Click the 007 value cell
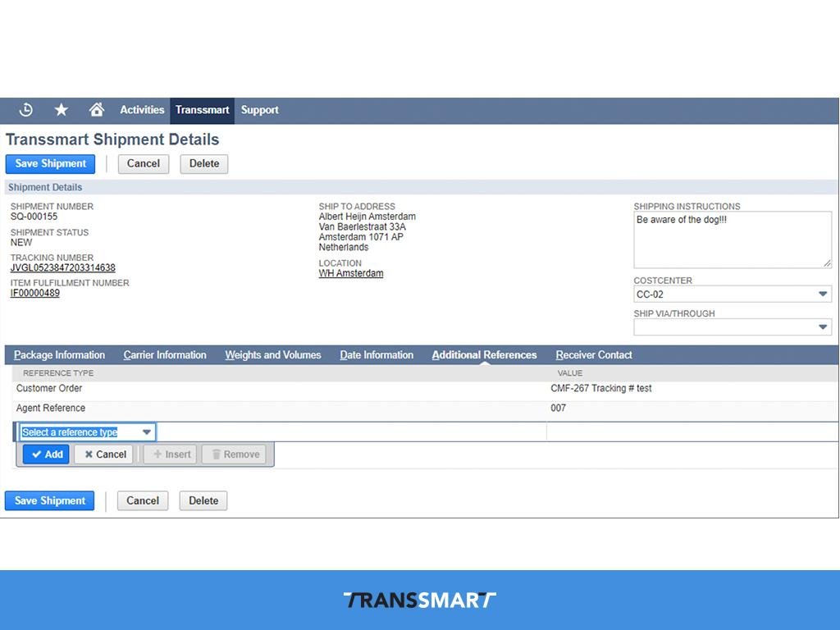This screenshot has width=840, height=630. pos(558,409)
